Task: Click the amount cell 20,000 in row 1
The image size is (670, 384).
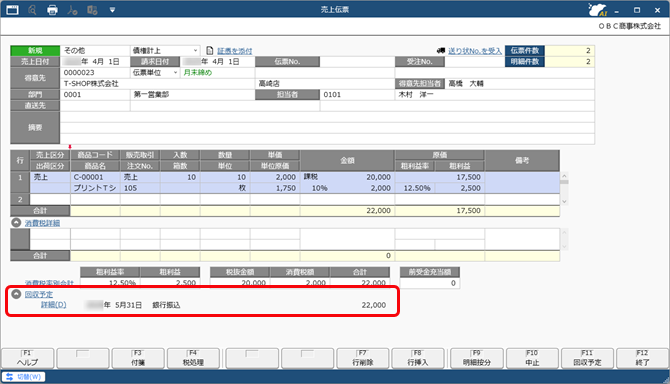Action: (x=347, y=177)
